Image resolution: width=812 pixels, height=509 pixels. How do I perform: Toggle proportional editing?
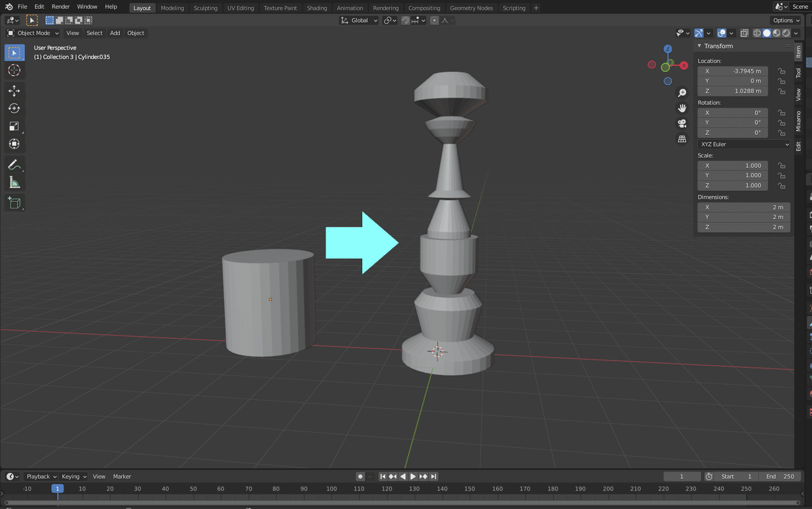click(435, 20)
